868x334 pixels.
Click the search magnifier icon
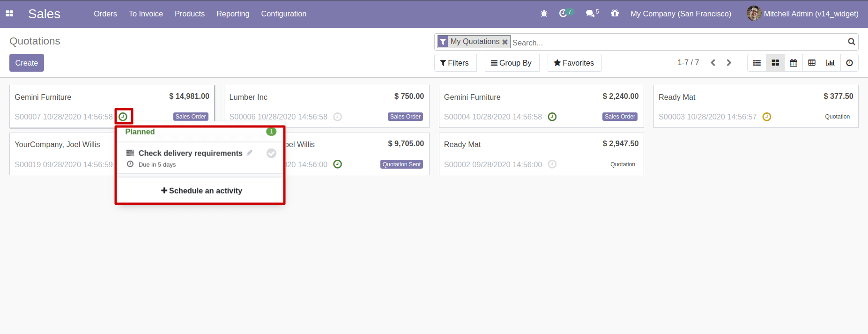click(x=851, y=42)
